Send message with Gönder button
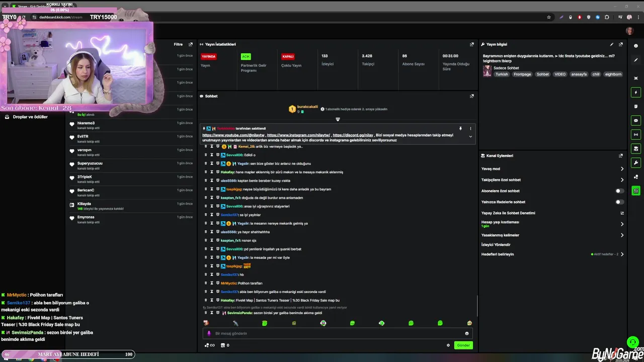The height and width of the screenshot is (362, 644). tap(463, 345)
